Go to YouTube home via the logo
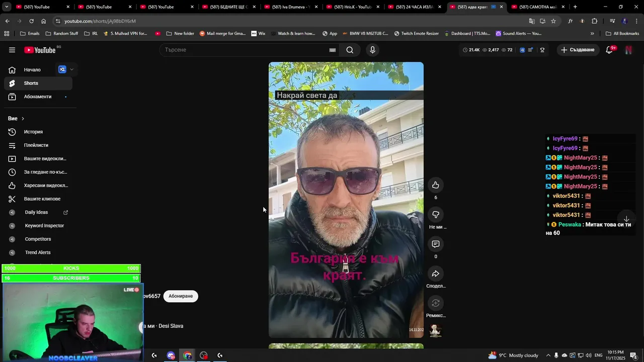 [x=40, y=50]
